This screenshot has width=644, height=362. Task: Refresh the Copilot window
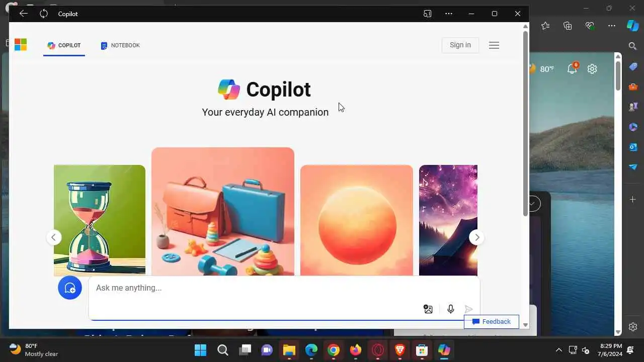pyautogui.click(x=44, y=14)
